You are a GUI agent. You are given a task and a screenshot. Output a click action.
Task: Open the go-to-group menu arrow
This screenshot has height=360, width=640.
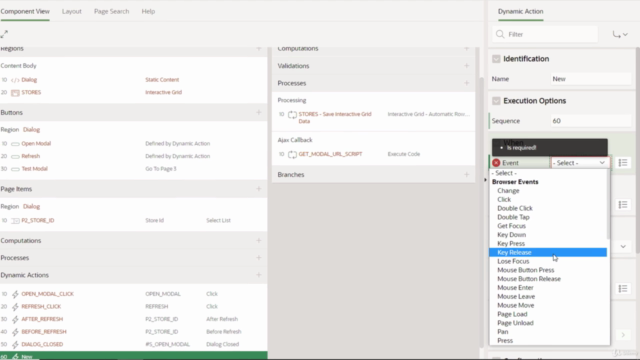[x=620, y=35]
